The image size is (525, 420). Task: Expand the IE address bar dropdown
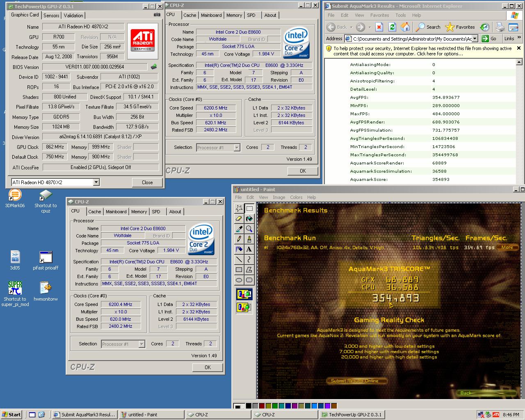475,39
